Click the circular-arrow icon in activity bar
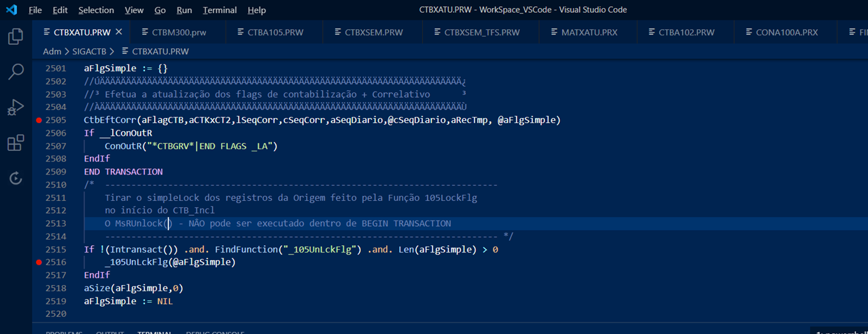 coord(15,178)
